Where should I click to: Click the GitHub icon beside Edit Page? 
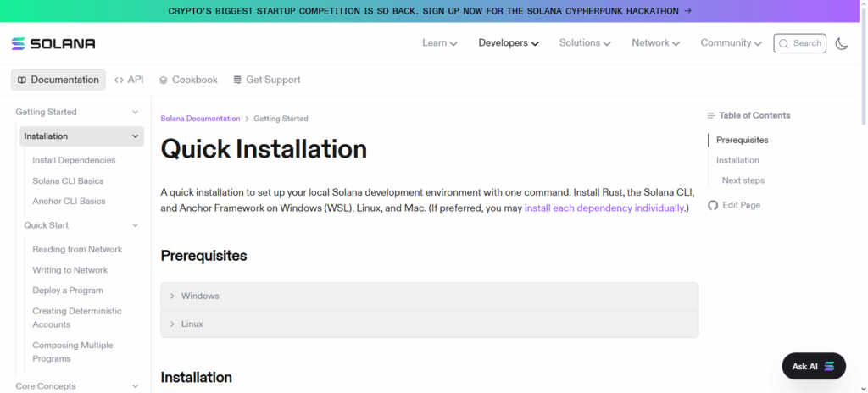713,205
